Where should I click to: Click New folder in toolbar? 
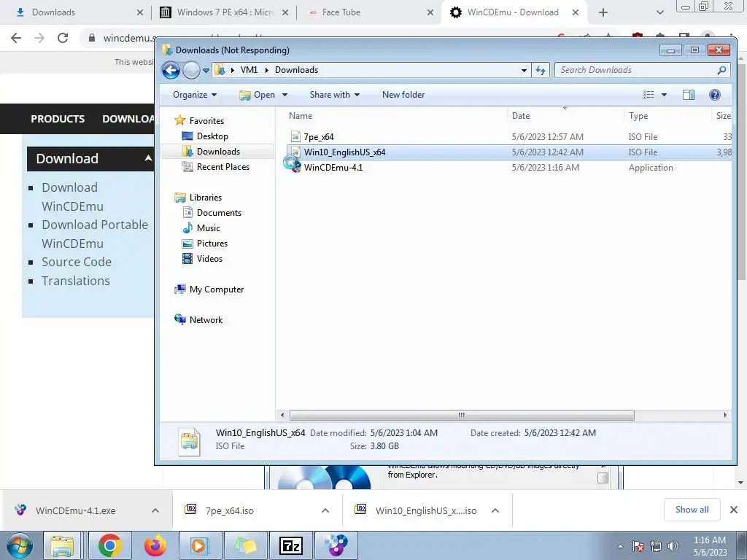click(403, 95)
